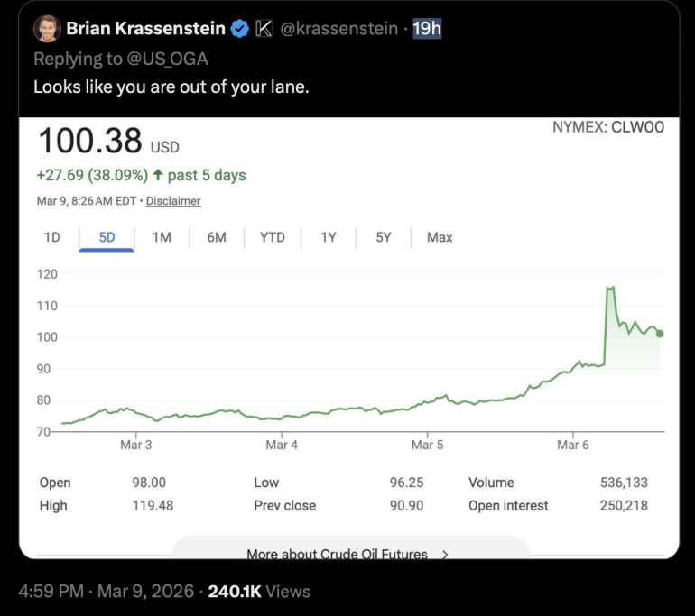Image resolution: width=695 pixels, height=616 pixels.
Task: Show the Max chart range
Action: click(440, 237)
